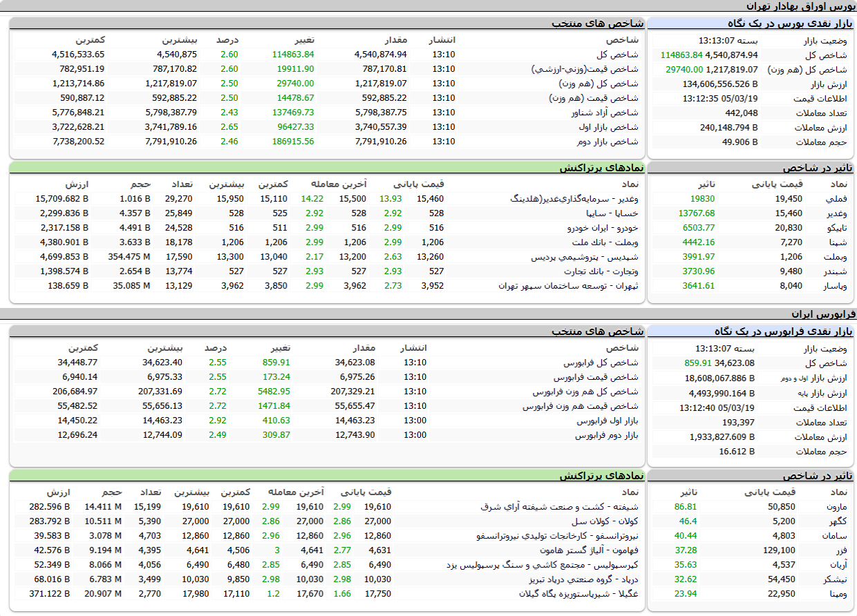The height and width of the screenshot is (616, 857).
Task: Select 'شاخص قيمت(وزني-ارزشي)' index row
Action: 327,68
